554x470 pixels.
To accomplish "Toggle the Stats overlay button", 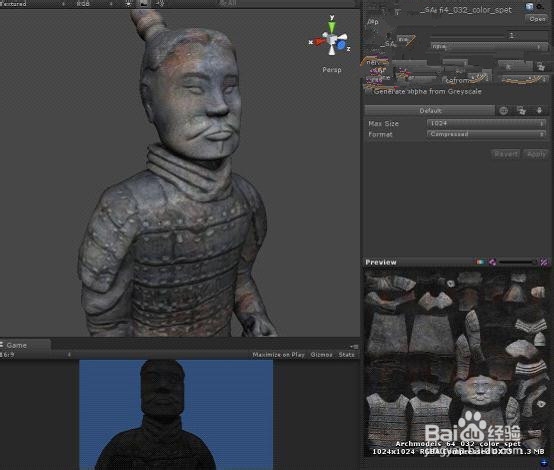I will click(346, 354).
